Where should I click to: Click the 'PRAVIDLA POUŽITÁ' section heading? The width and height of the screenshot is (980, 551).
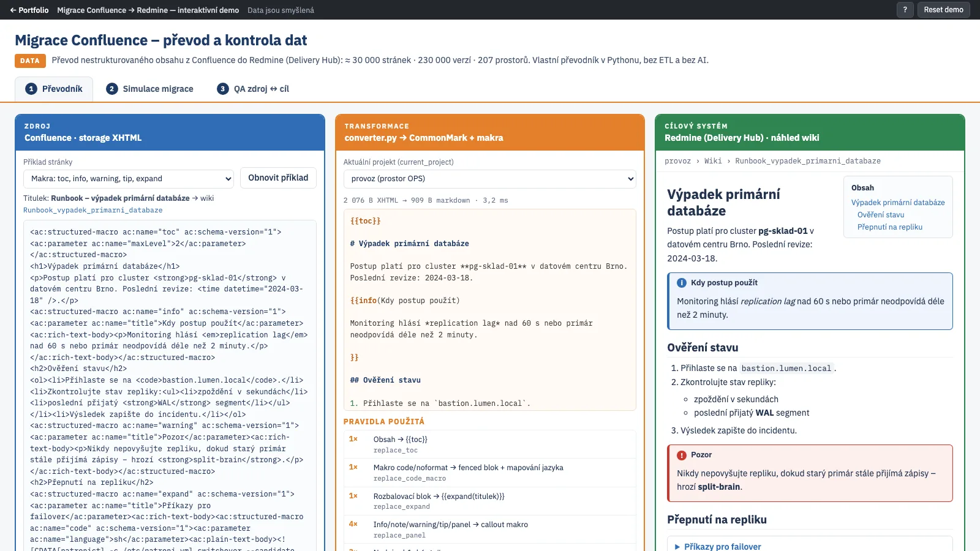384,421
